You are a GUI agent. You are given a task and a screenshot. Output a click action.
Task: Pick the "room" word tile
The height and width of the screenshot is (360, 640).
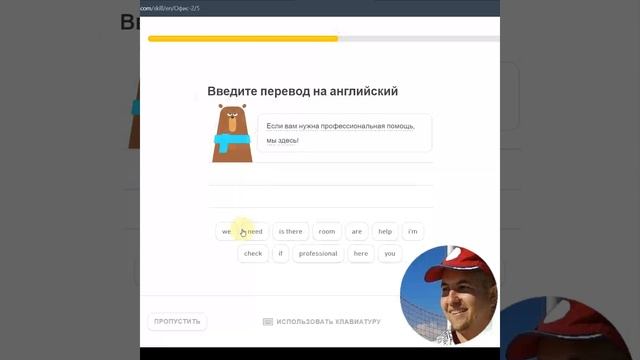coord(327,231)
